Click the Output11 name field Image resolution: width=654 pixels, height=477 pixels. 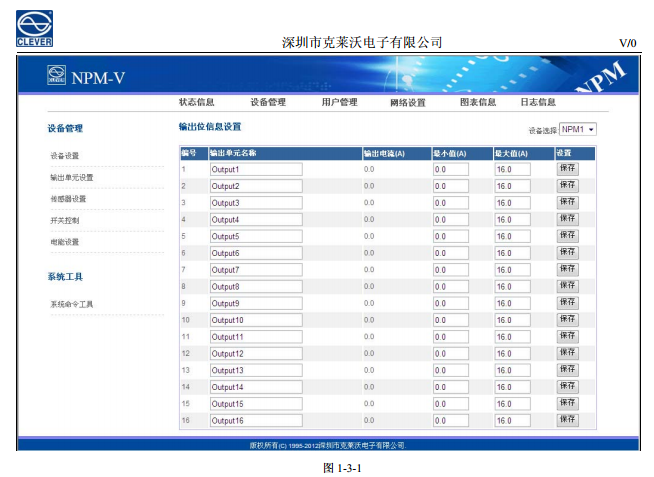tap(256, 337)
